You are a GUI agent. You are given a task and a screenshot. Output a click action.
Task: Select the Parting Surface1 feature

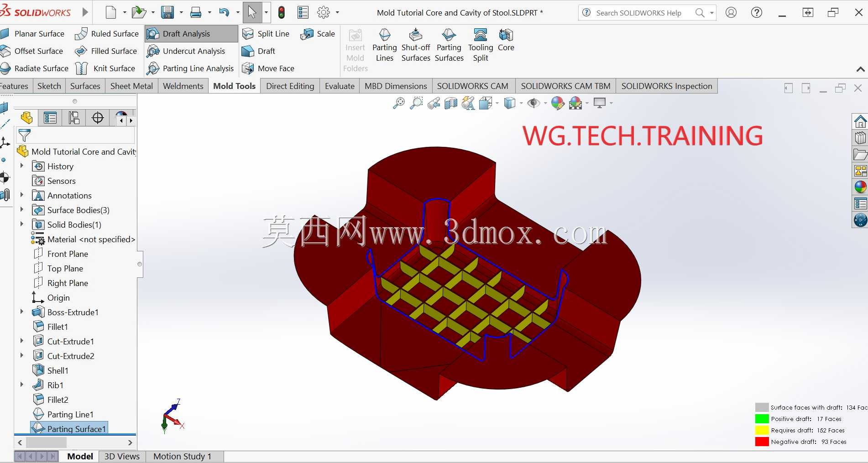[69, 429]
